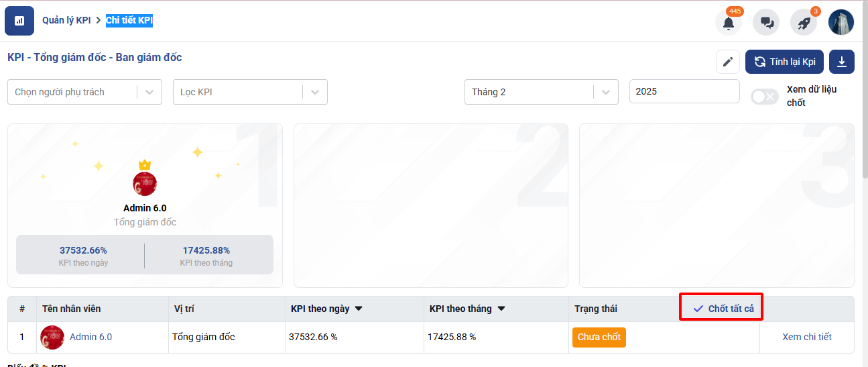
Task: Open the Tháng 2 month dropdown
Action: 606,92
